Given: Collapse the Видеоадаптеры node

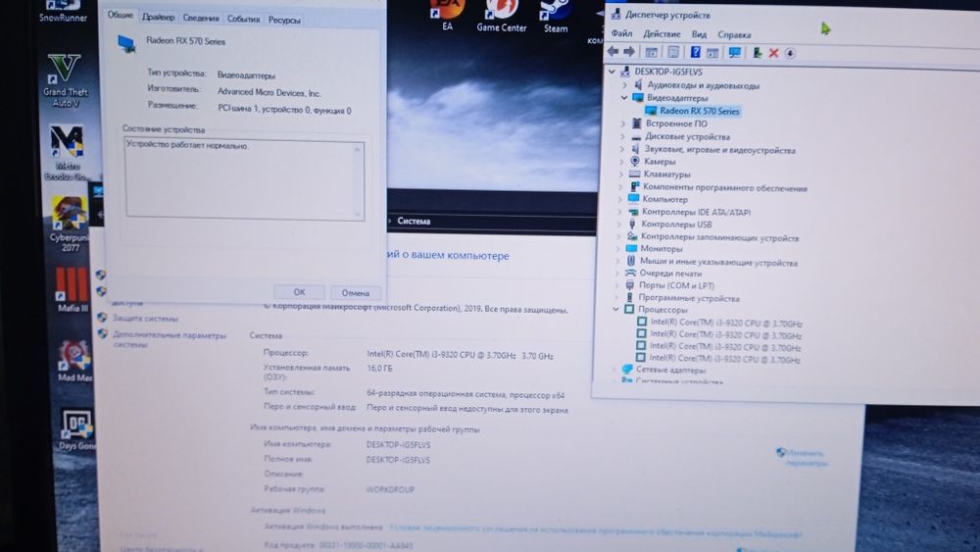Looking at the screenshot, I should tap(623, 97).
